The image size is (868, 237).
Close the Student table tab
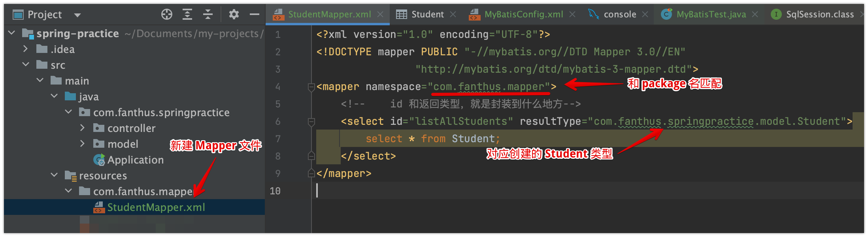coord(453,15)
